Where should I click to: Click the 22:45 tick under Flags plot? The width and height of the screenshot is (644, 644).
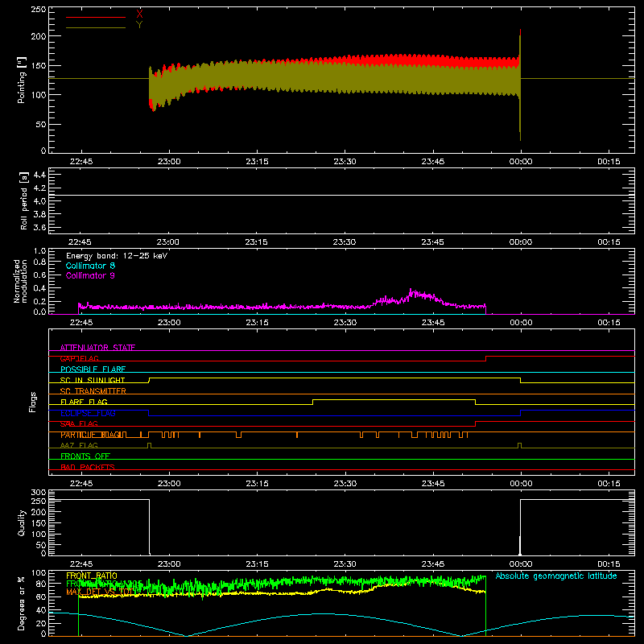click(81, 484)
